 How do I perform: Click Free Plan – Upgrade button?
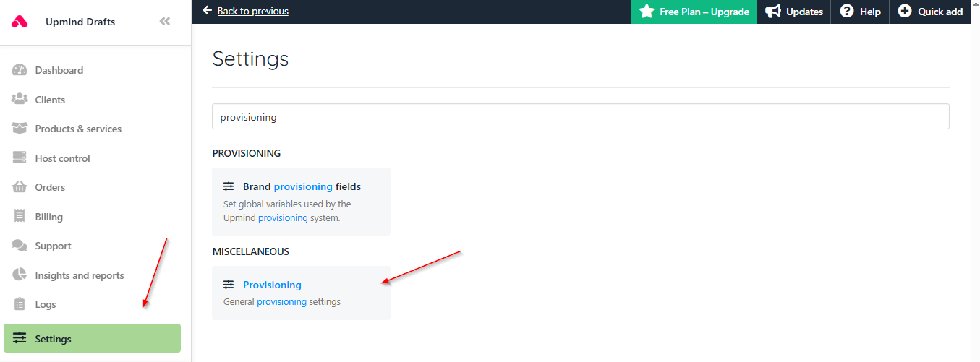click(x=694, y=12)
